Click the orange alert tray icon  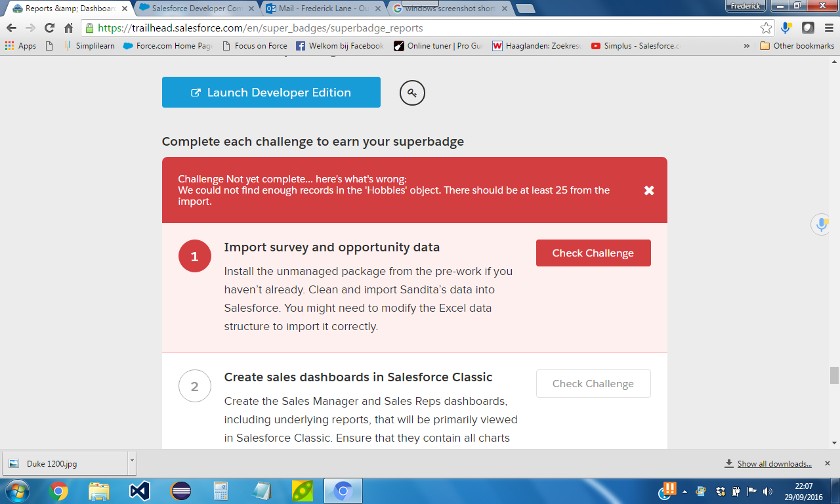coord(669,489)
